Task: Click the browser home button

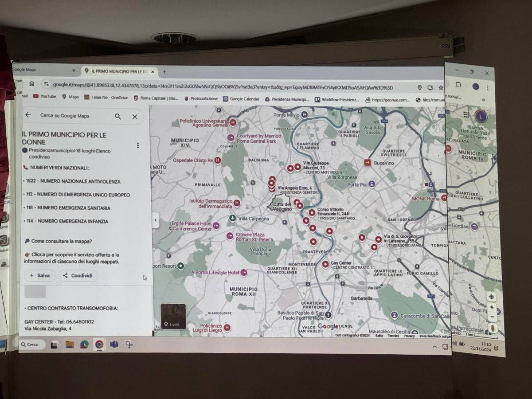Action: click(x=32, y=83)
